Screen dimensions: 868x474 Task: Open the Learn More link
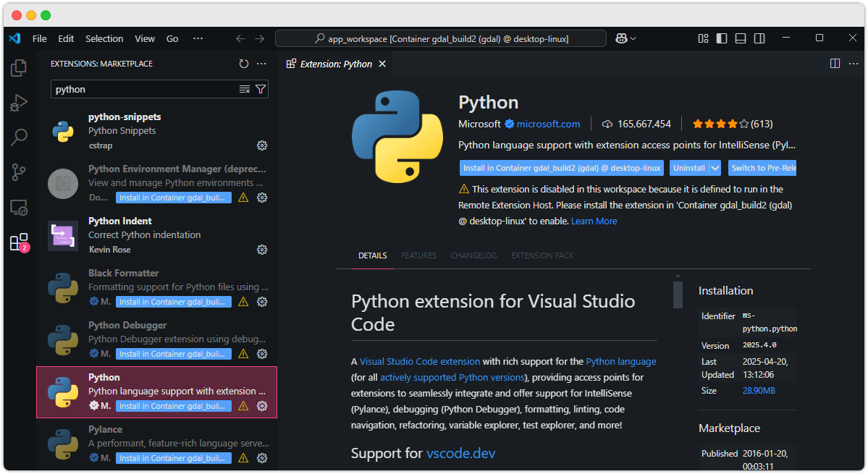point(594,221)
